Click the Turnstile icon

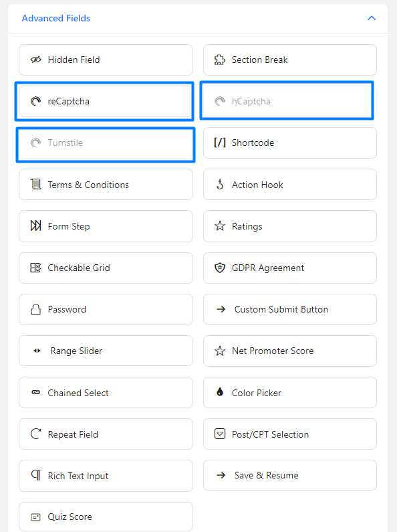[x=35, y=143]
